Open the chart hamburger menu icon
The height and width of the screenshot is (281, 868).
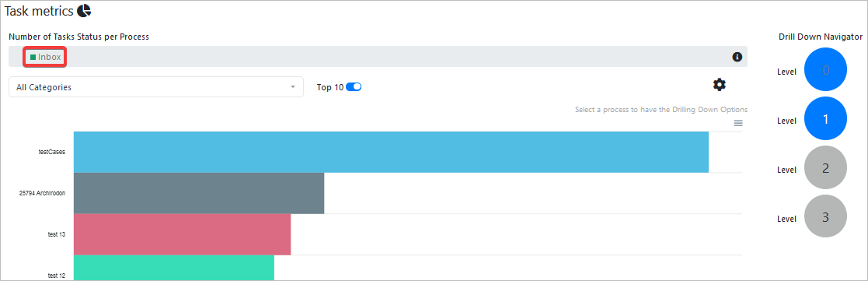click(x=738, y=123)
